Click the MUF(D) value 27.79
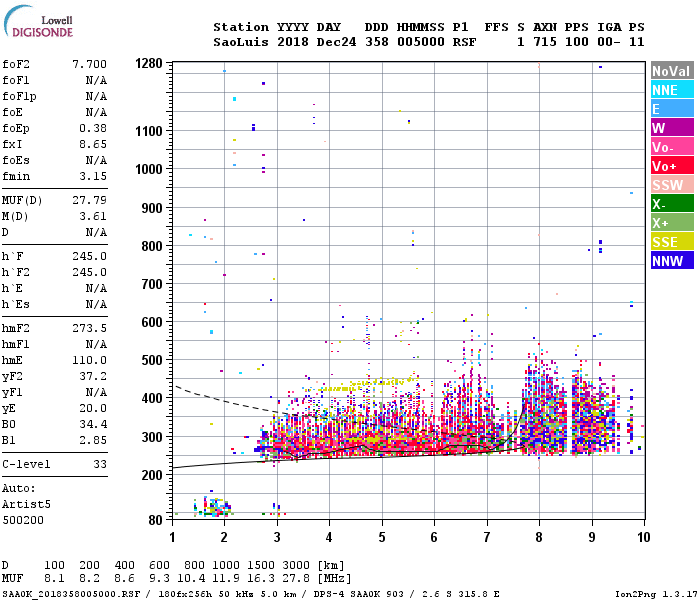 click(90, 200)
